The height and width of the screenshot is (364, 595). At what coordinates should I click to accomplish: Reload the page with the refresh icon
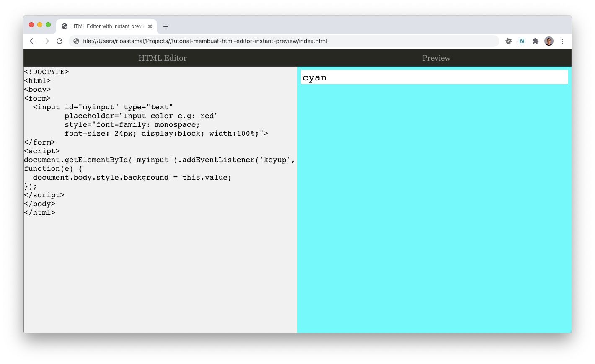[59, 41]
